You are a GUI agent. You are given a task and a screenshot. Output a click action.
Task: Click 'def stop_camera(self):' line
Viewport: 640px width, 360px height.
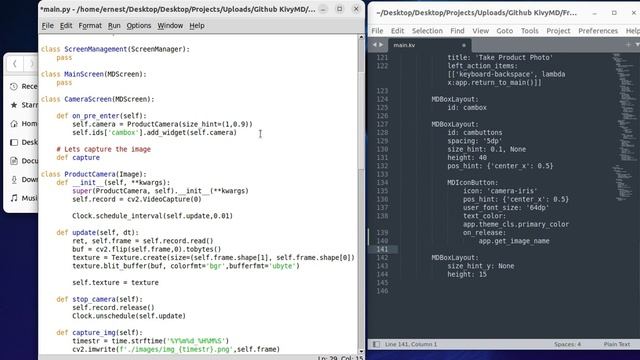(x=100, y=299)
